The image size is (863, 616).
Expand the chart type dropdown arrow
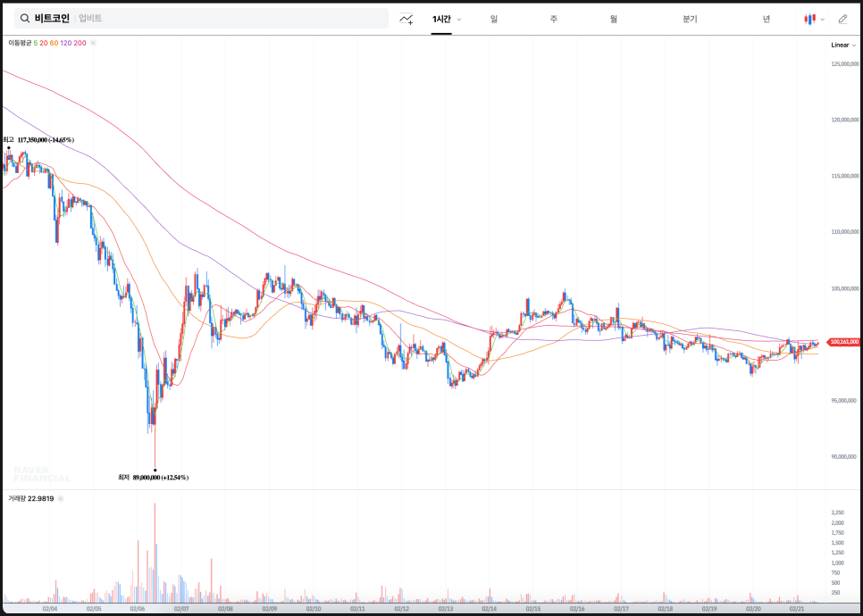point(822,19)
